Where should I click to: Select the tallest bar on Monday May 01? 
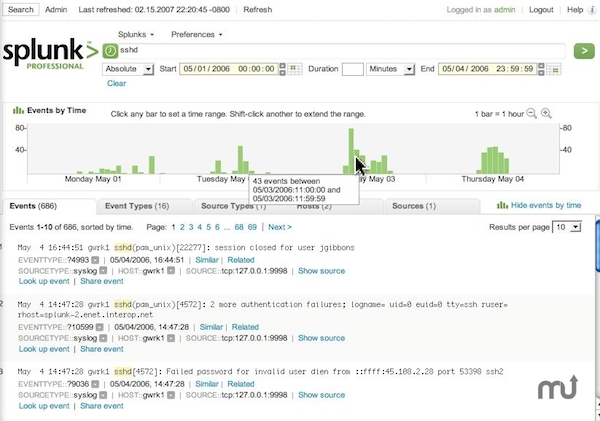point(152,165)
